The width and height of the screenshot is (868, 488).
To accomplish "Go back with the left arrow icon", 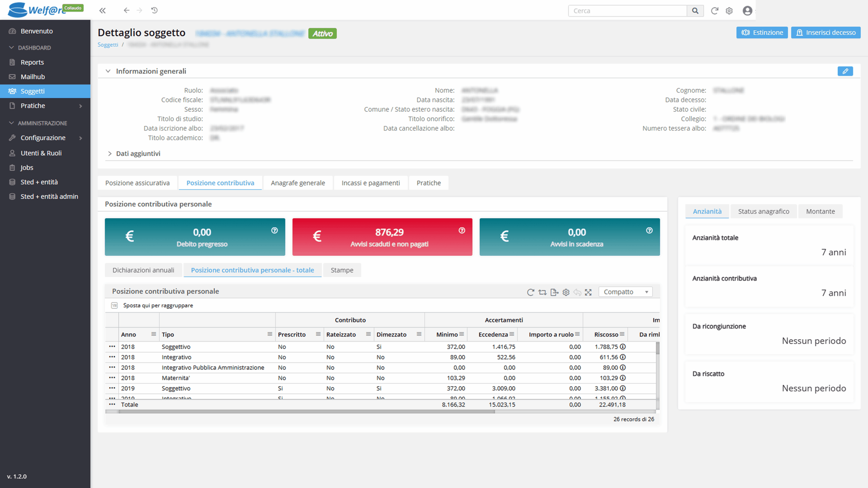I will pos(126,11).
